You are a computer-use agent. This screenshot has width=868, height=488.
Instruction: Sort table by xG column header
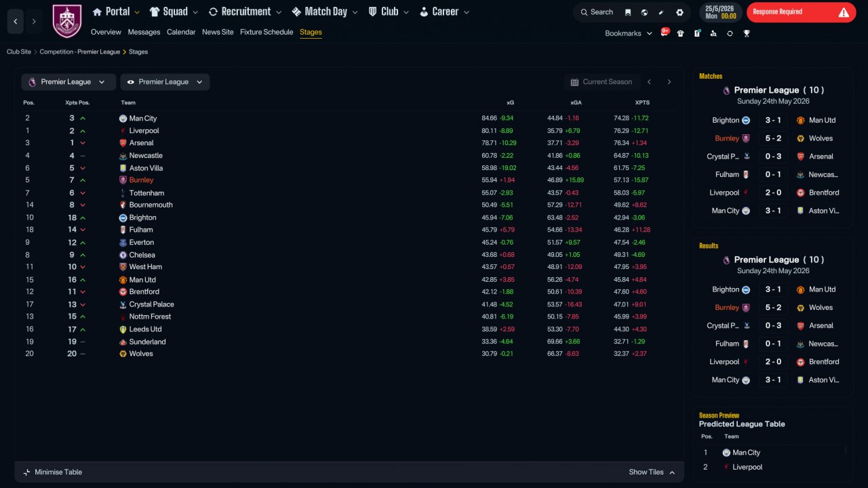coord(510,103)
